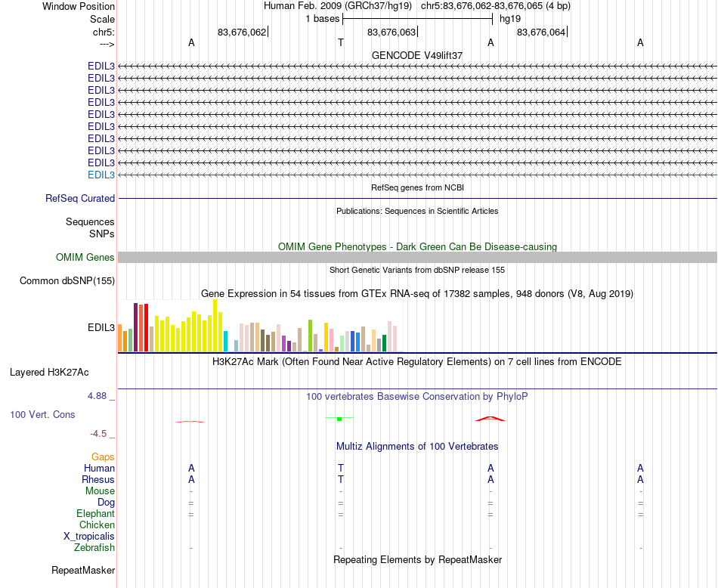Select the light-blue EDIL3 transcript label
The image size is (718, 588).
point(101,175)
